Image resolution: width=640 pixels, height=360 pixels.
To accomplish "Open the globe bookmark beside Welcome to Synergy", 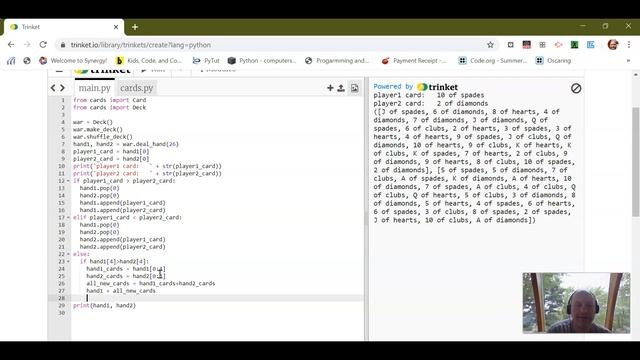I will [x=27, y=60].
